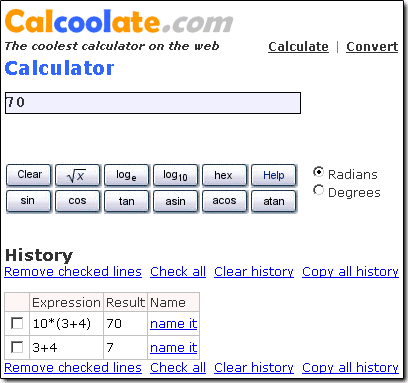
Task: Click bottom 'Copy all history' link
Action: click(350, 368)
